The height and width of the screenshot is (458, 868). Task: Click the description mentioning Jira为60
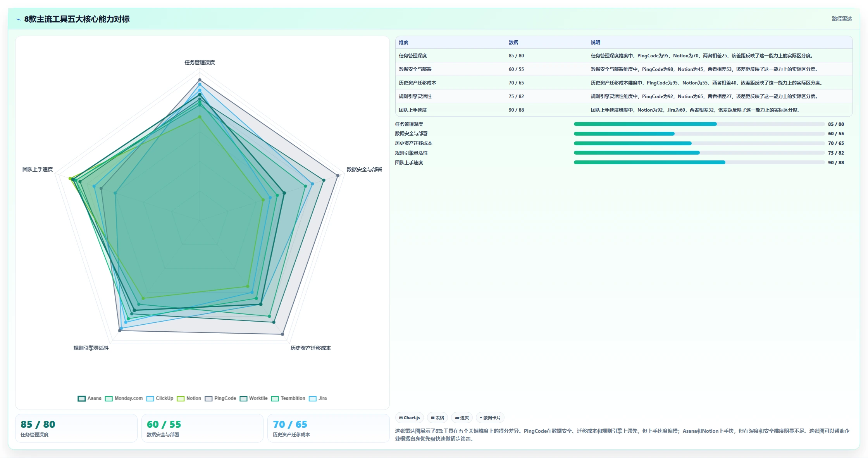coord(695,110)
